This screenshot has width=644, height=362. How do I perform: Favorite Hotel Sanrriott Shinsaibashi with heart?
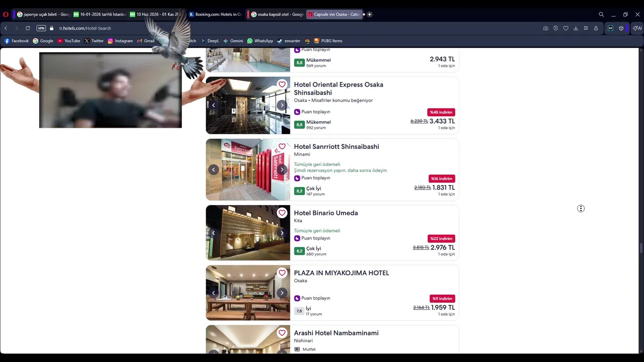click(x=282, y=147)
